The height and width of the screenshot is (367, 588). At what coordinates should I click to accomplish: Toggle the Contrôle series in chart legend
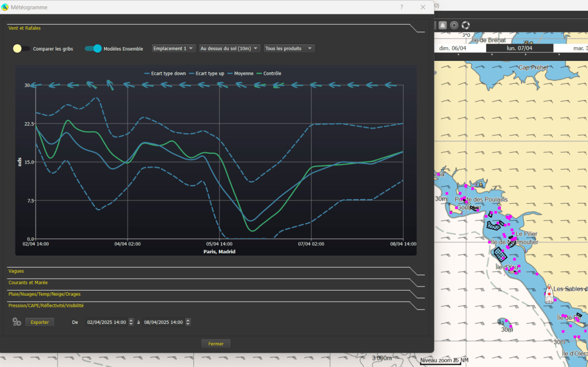(268, 74)
